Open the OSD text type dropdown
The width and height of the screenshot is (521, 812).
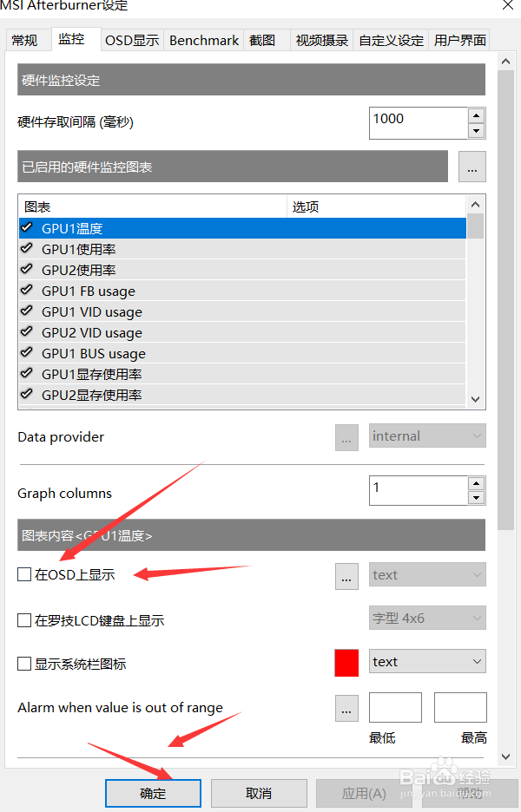tap(427, 575)
